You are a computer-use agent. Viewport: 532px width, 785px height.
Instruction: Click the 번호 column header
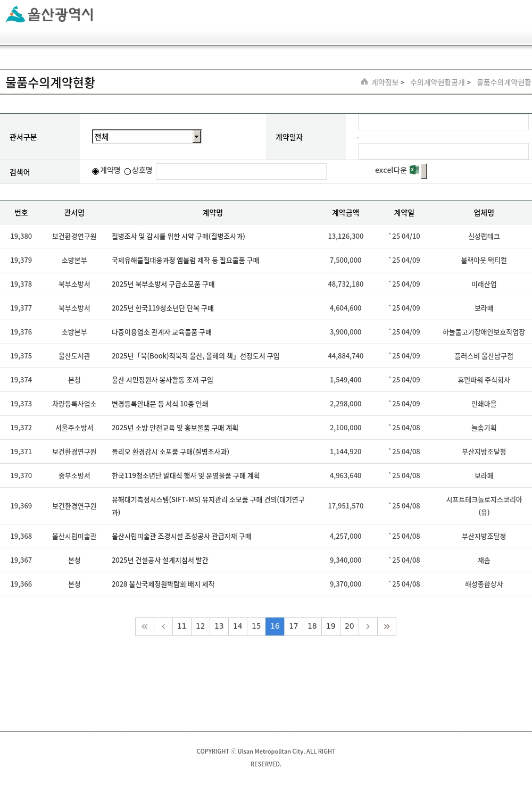21,213
